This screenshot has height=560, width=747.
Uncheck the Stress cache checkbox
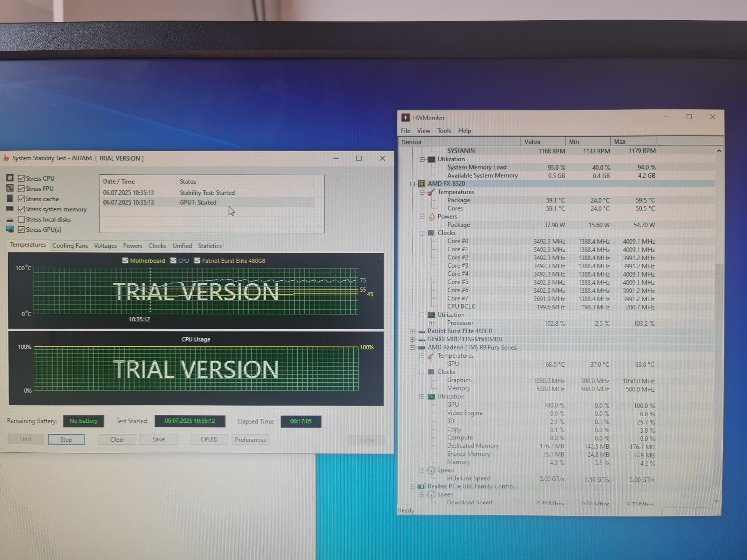click(x=21, y=199)
